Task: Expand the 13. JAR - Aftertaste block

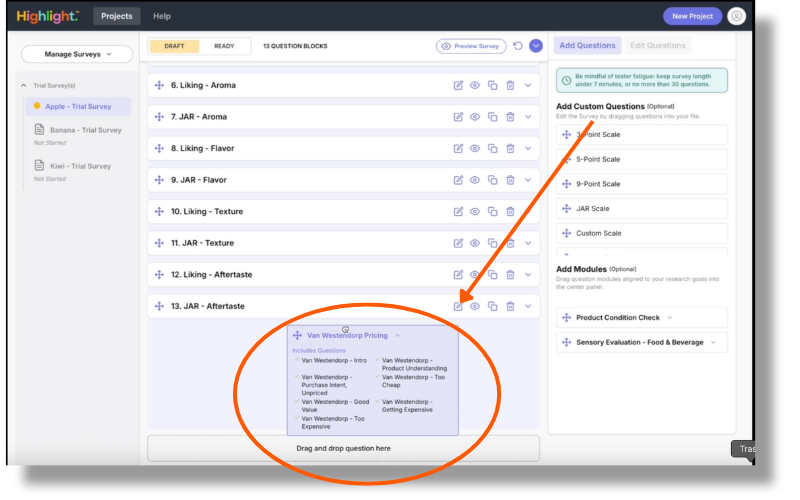Action: (x=528, y=306)
